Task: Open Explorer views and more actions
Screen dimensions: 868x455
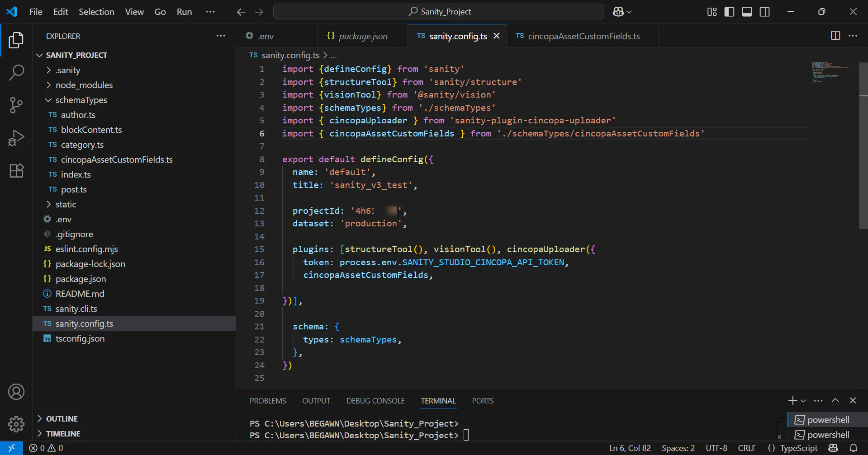Action: 221,36
